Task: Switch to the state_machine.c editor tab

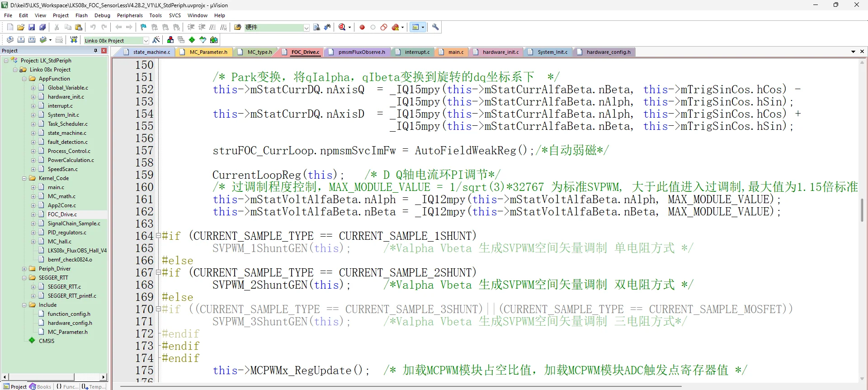Action: 147,52
